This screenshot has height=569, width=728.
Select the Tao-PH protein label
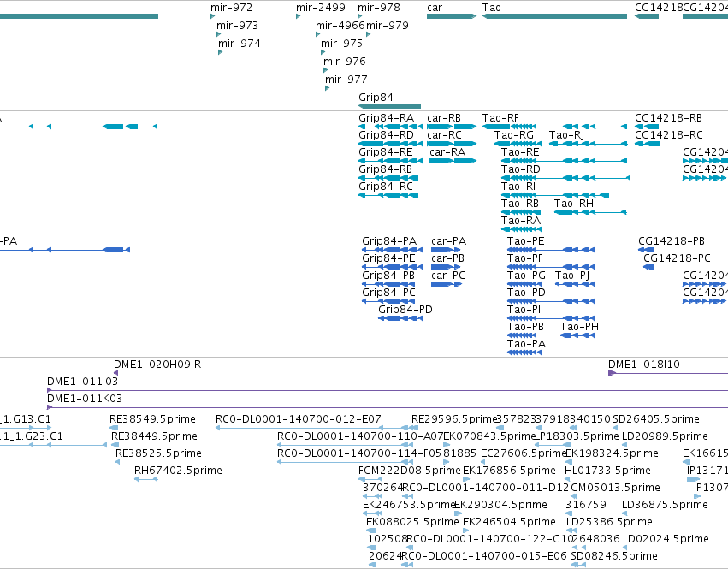point(579,327)
